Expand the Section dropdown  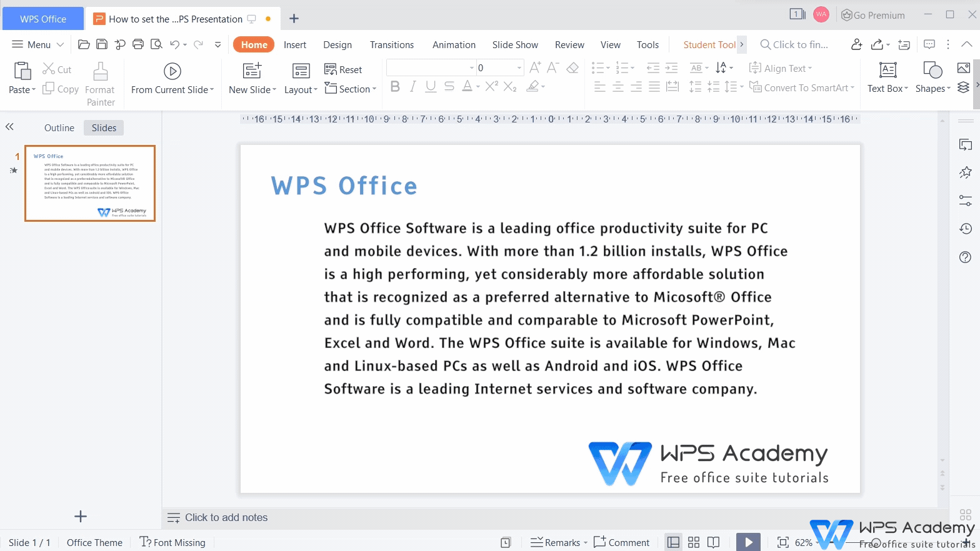pos(374,89)
